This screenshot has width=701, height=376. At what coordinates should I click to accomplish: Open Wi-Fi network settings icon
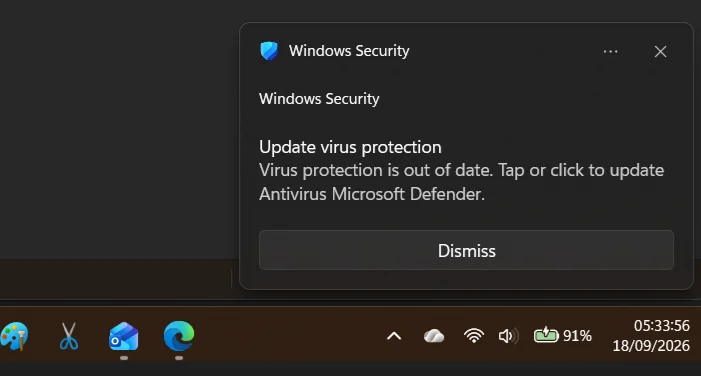coord(474,336)
